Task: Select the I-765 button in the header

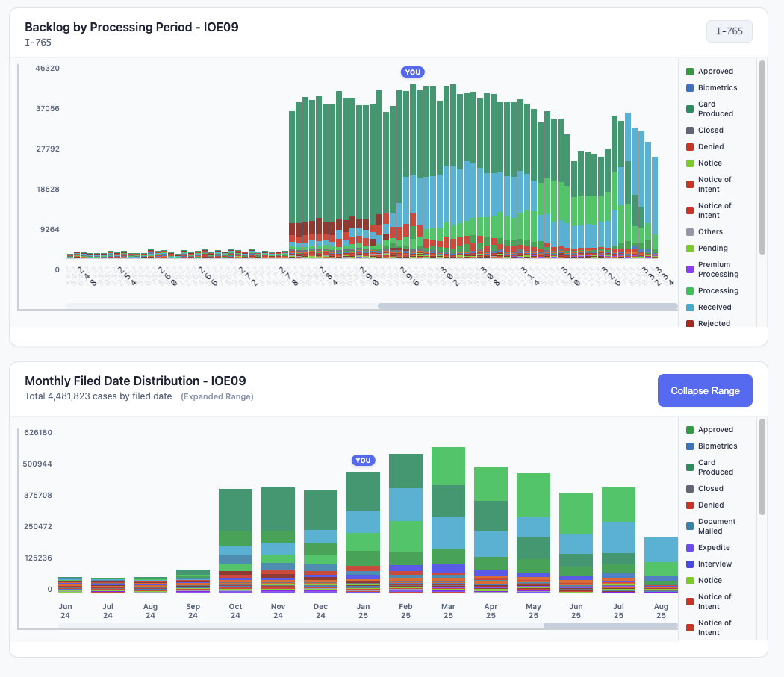Action: click(x=729, y=31)
